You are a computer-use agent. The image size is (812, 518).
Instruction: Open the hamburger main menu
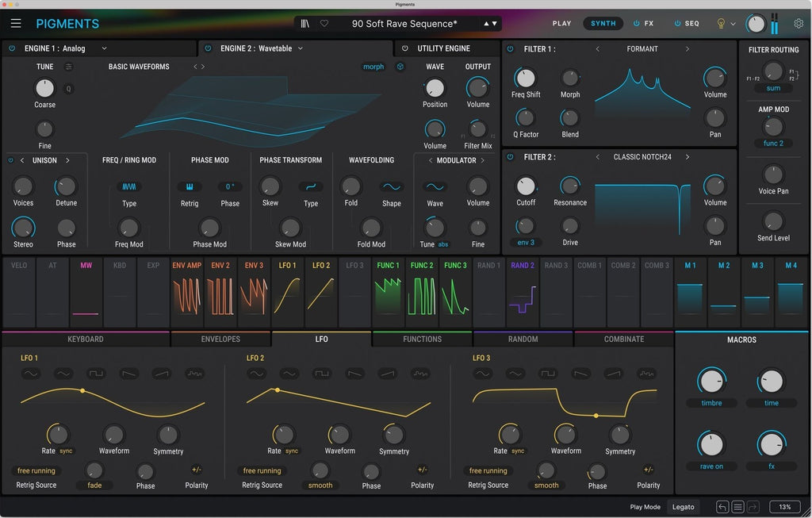click(16, 23)
